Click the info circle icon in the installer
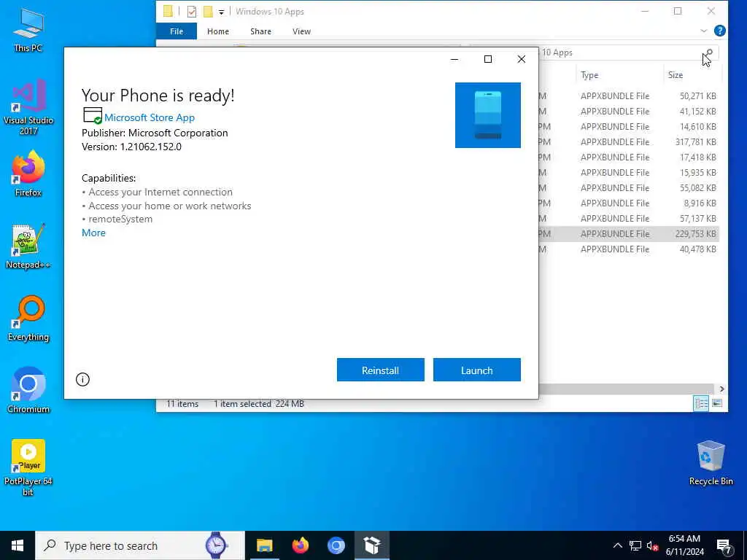Image resolution: width=747 pixels, height=560 pixels. [82, 379]
